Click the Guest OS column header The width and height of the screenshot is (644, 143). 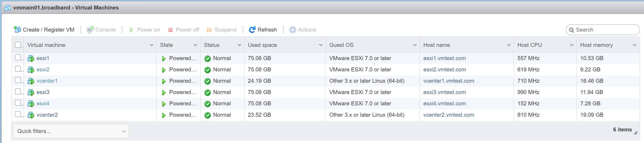coord(341,45)
